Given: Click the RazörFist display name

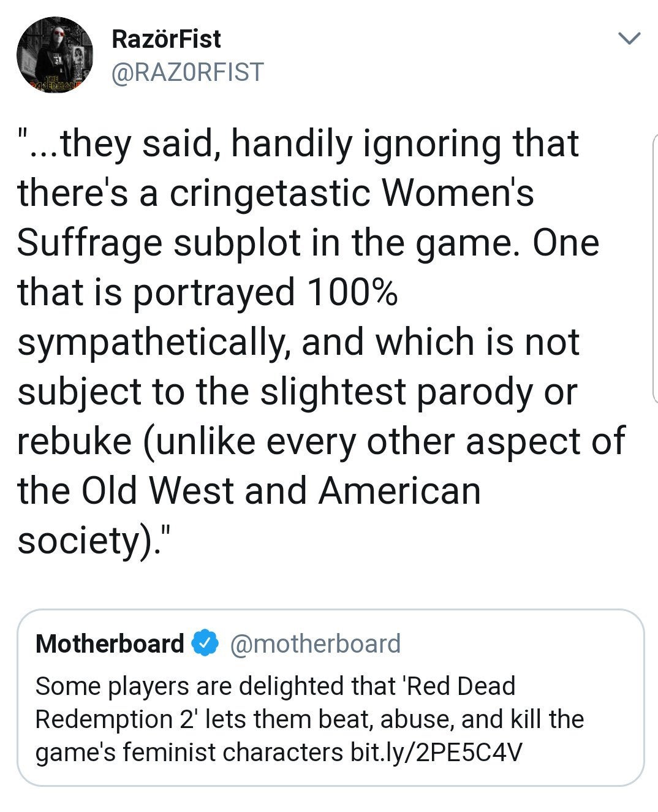Looking at the screenshot, I should coord(166,39).
